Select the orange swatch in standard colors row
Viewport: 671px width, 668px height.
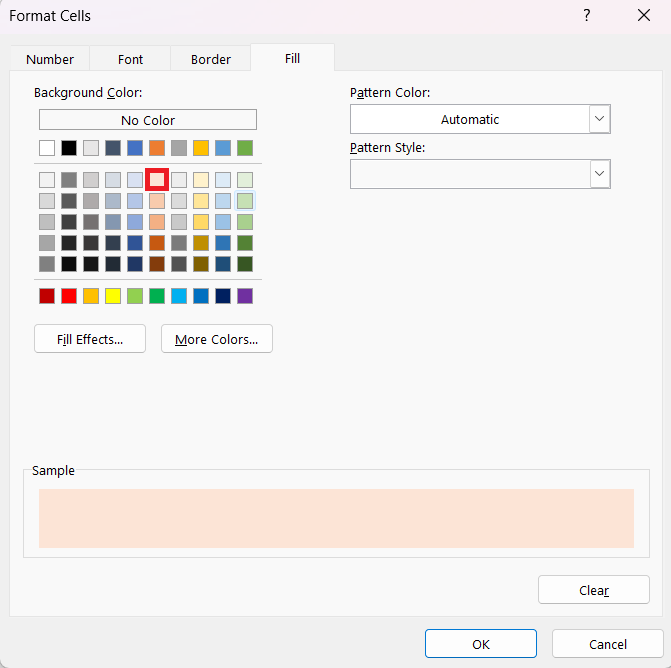pyautogui.click(x=91, y=296)
